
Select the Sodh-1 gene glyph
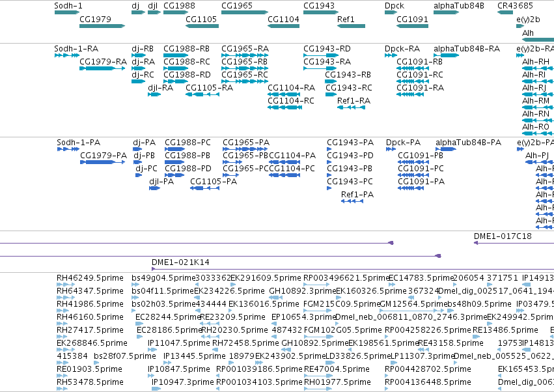tap(67, 12)
